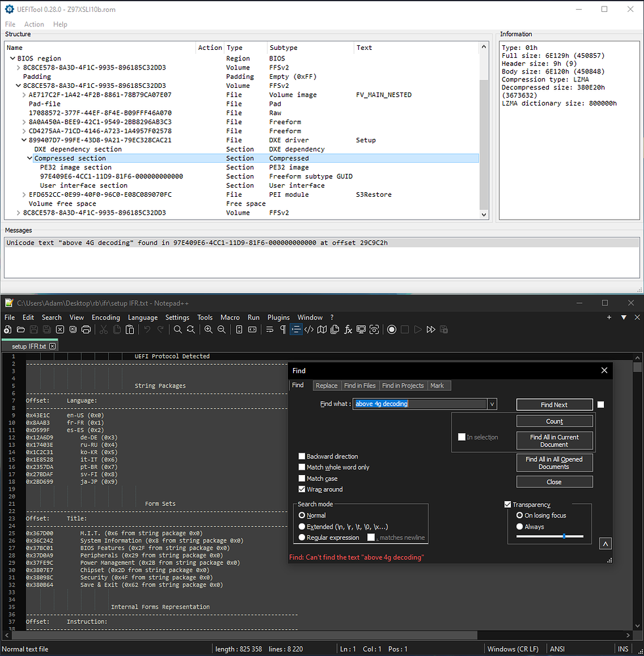Click the Open file folder icon in Notepad++

(x=20, y=330)
